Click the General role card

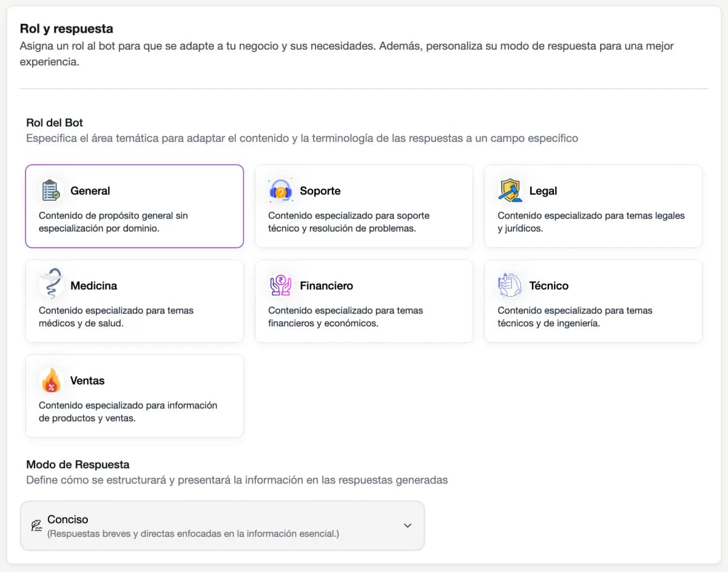pyautogui.click(x=135, y=206)
